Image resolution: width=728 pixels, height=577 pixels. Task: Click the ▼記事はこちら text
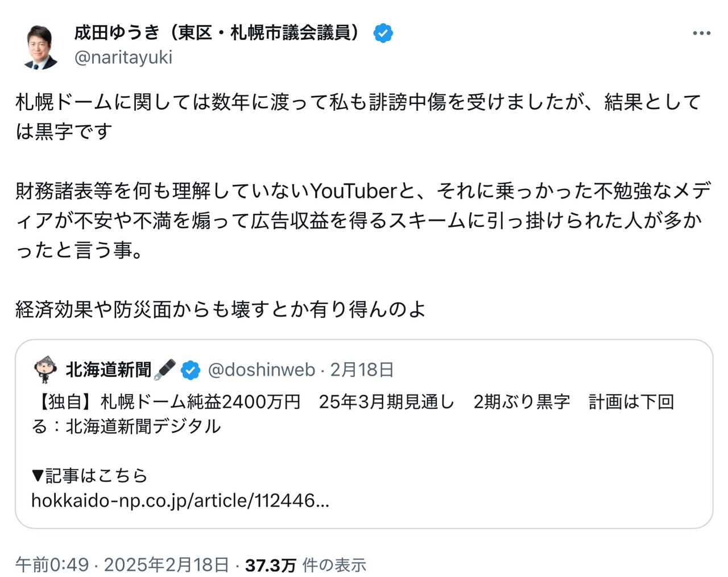point(90,475)
